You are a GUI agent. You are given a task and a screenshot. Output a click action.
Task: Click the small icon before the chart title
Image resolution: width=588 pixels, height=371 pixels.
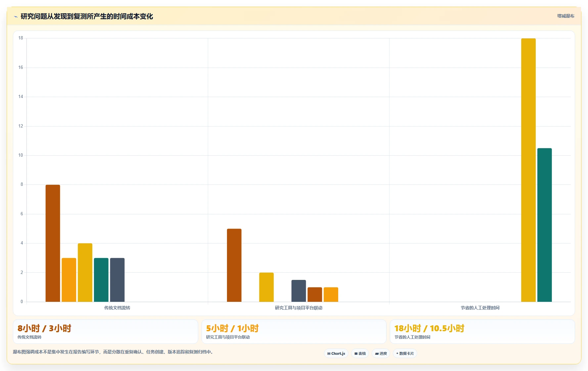point(16,17)
